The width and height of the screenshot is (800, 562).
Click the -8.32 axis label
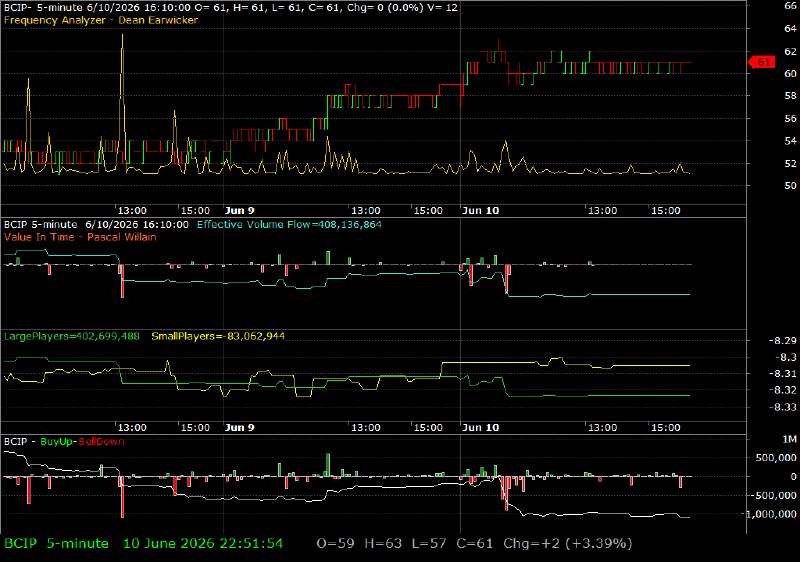(x=783, y=390)
